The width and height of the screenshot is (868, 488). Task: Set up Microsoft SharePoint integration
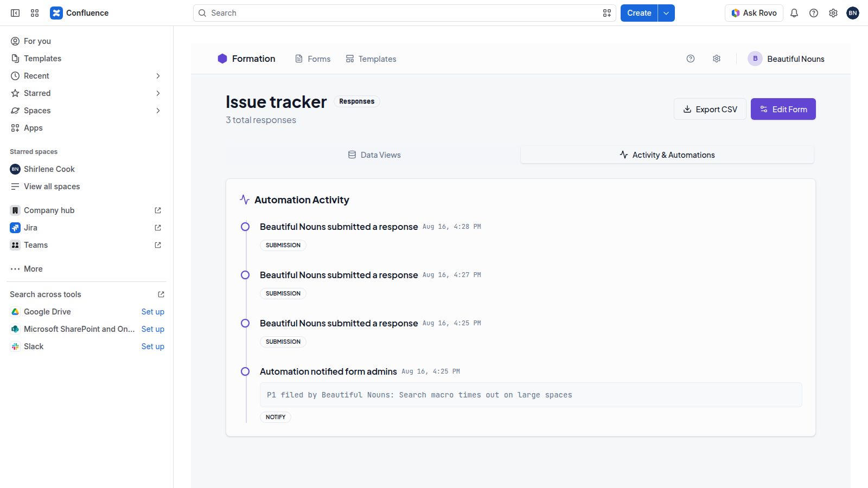[x=153, y=329]
